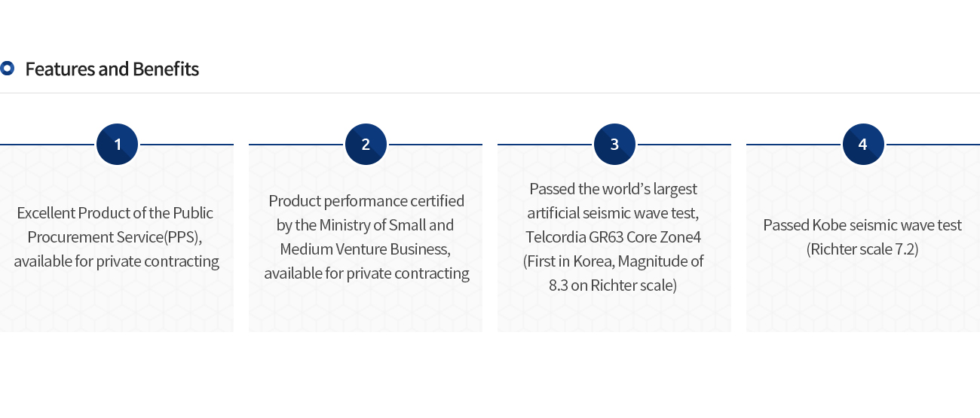Click the Passed Kobe seismic wave test text
This screenshot has width=980, height=418.
862,225
